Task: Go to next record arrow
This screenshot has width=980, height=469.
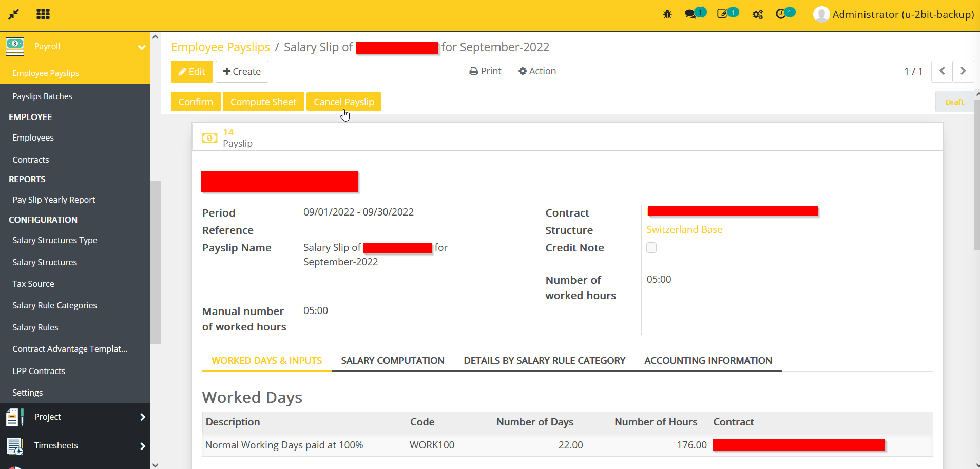Action: [x=963, y=71]
